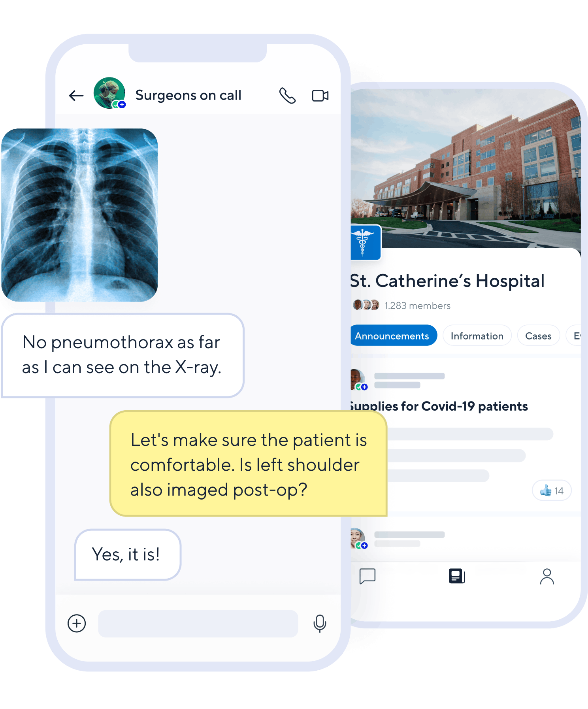The height and width of the screenshot is (709, 588).
Task: Open the Supplies for Covid-19 patients post
Action: click(x=439, y=406)
